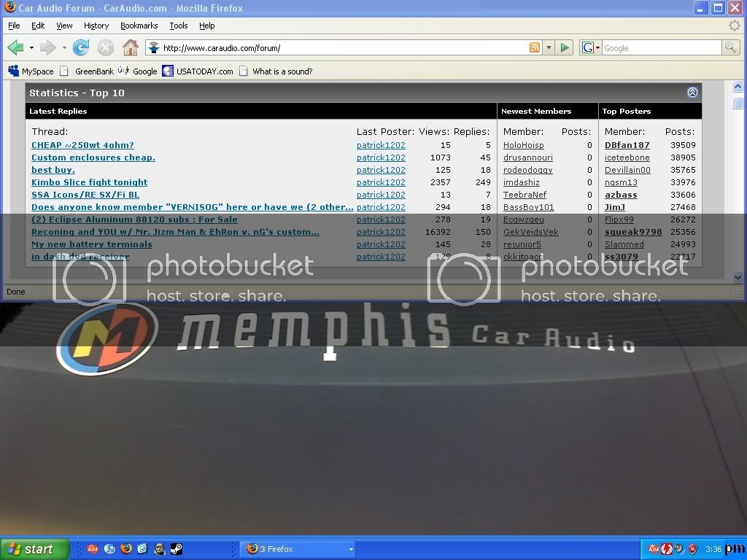Open top poster iceteebone profile
Viewport: 747px width, 560px height.
click(627, 157)
